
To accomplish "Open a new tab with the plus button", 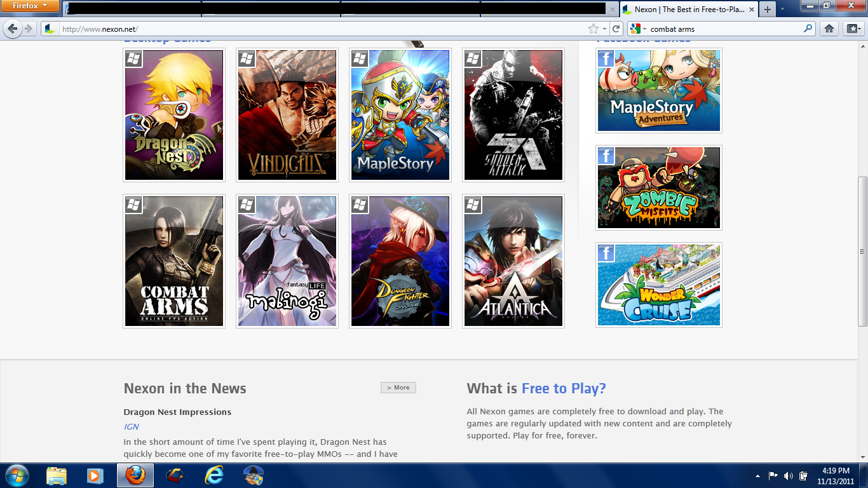I will 768,10.
